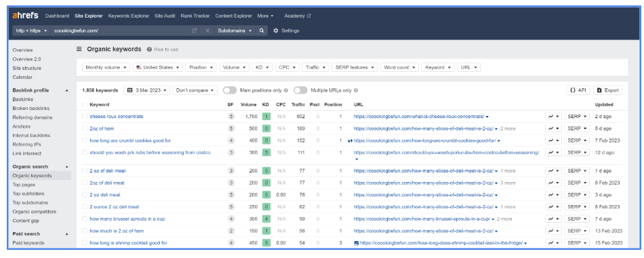Image resolution: width=644 pixels, height=258 pixels.
Task: Toggle Main positions only switch
Action: 230,90
